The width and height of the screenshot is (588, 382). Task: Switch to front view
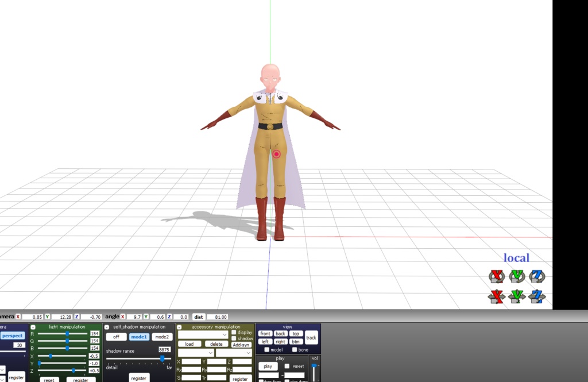point(264,334)
